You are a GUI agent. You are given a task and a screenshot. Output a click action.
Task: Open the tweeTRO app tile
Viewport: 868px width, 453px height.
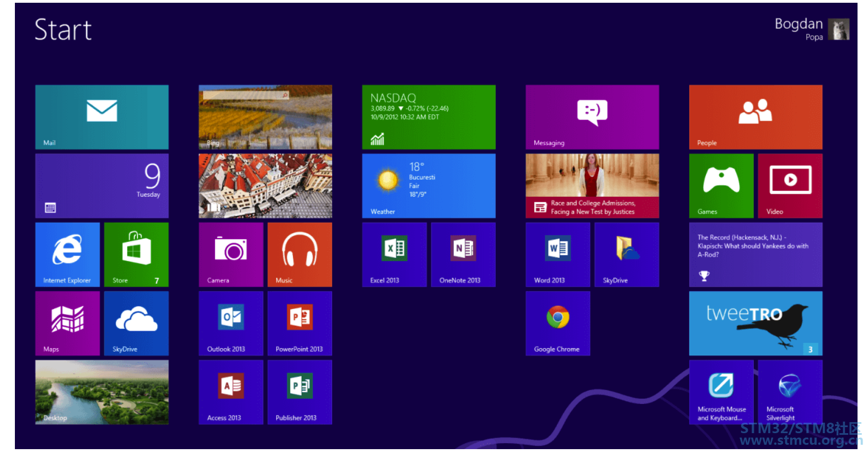click(x=756, y=323)
